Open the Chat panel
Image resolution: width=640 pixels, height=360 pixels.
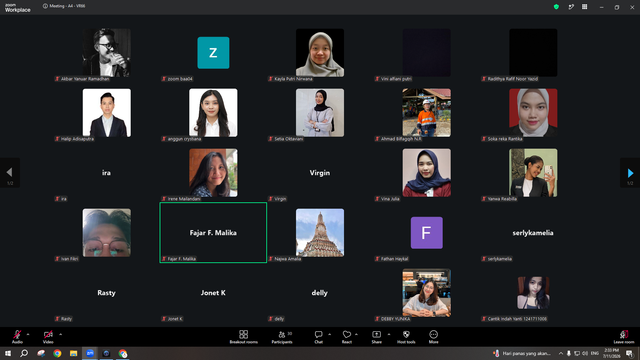click(318, 337)
